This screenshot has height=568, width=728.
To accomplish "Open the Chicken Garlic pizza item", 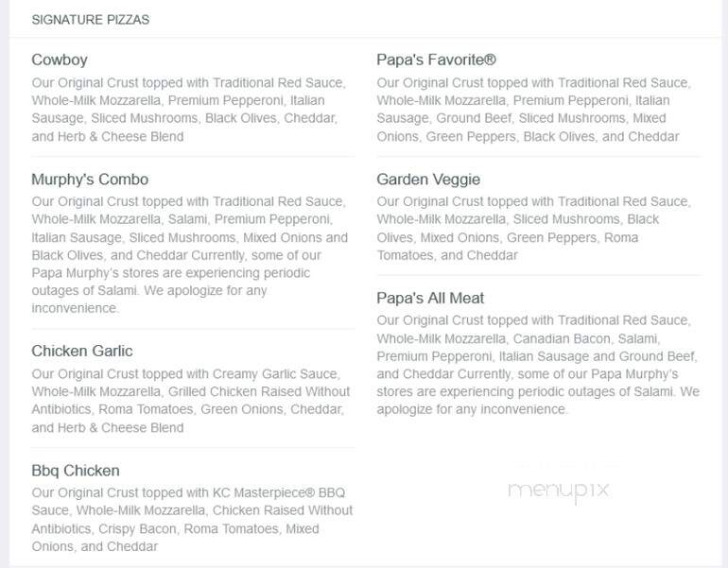I will coord(82,352).
